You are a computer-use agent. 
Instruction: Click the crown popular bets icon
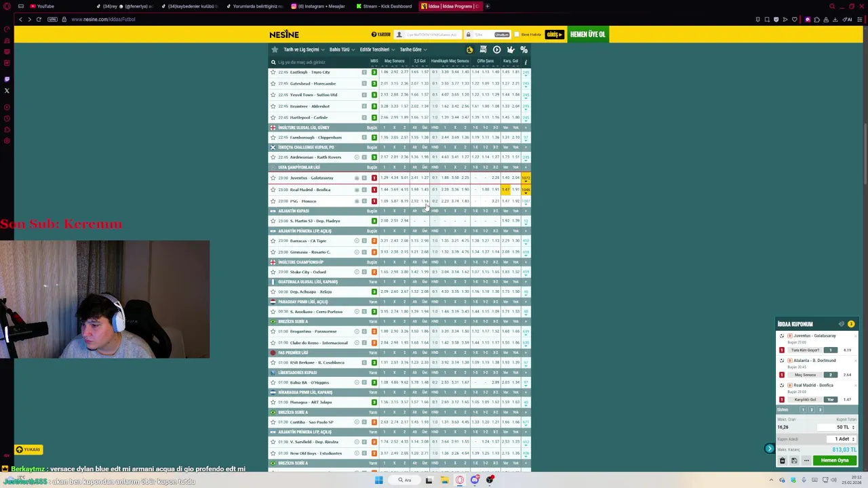[511, 50]
